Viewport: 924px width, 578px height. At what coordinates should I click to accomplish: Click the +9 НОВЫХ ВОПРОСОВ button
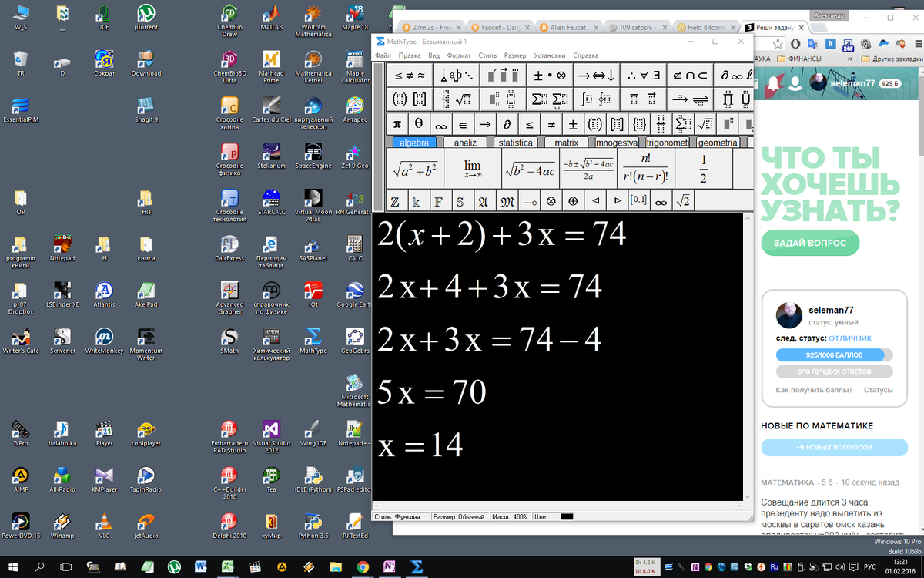834,448
